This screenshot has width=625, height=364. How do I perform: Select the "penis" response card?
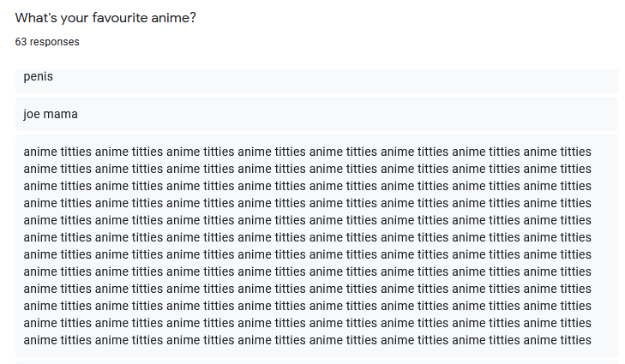coord(316,79)
